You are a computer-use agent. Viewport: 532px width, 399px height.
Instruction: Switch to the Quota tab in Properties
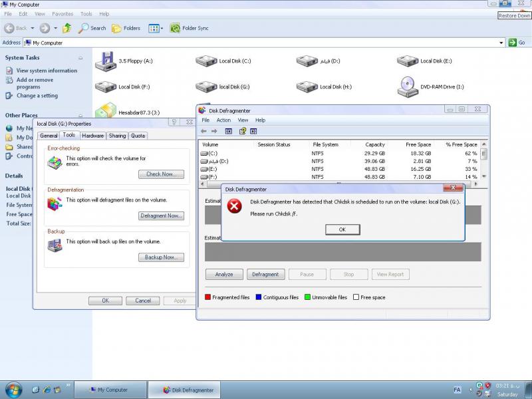pyautogui.click(x=138, y=136)
